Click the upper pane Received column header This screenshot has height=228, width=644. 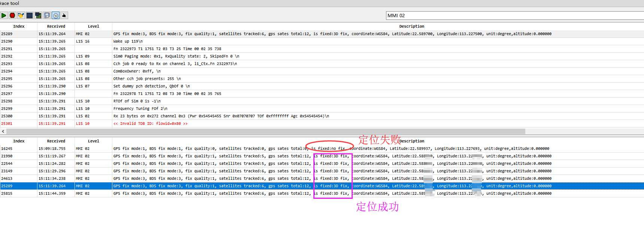[x=56, y=27]
